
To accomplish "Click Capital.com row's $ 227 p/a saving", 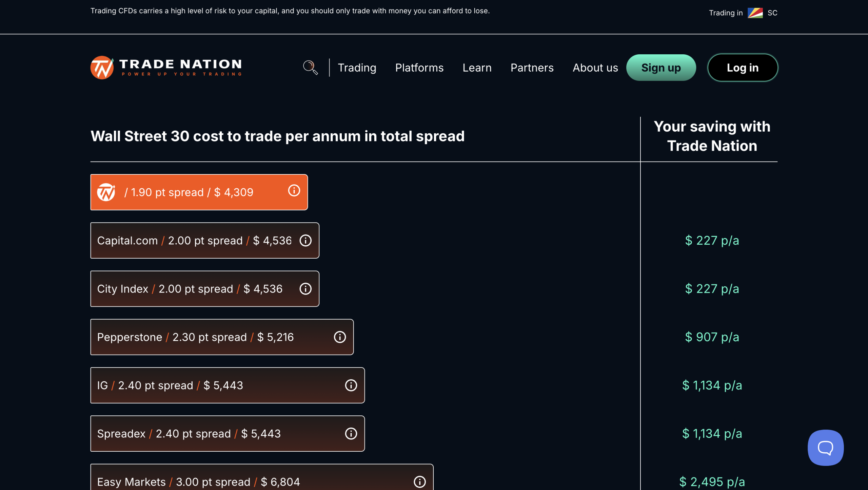I will [712, 241].
